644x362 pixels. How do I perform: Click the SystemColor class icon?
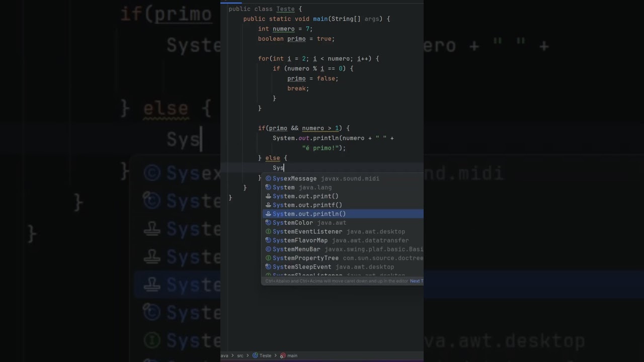(268, 223)
